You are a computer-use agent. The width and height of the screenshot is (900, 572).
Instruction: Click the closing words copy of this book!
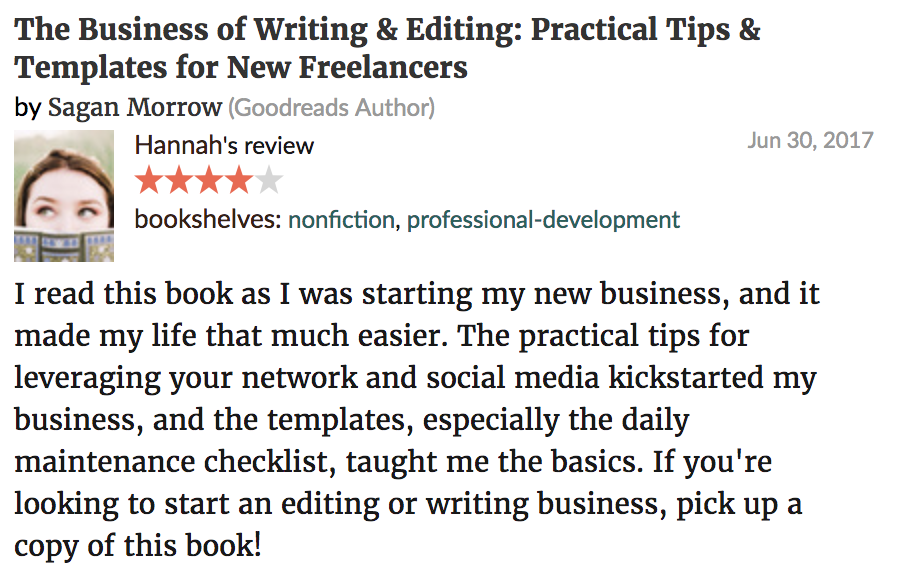(138, 545)
